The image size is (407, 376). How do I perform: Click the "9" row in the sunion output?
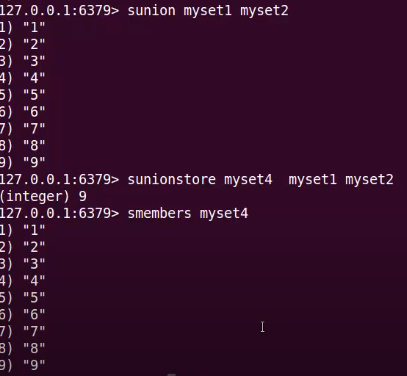[22, 163]
